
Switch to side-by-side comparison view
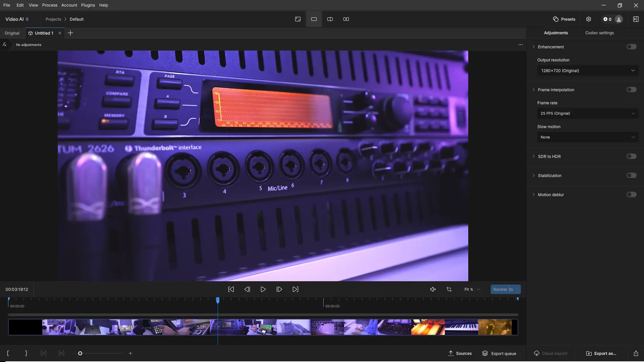pos(346,19)
